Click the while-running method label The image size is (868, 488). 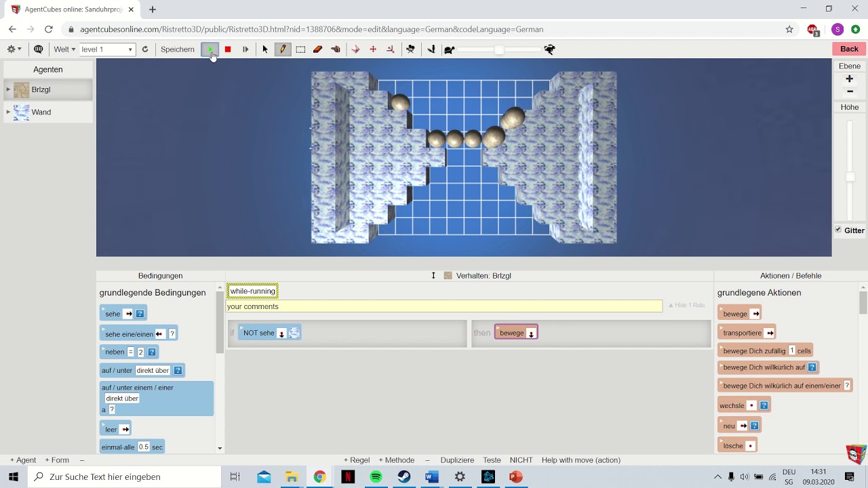coord(252,291)
